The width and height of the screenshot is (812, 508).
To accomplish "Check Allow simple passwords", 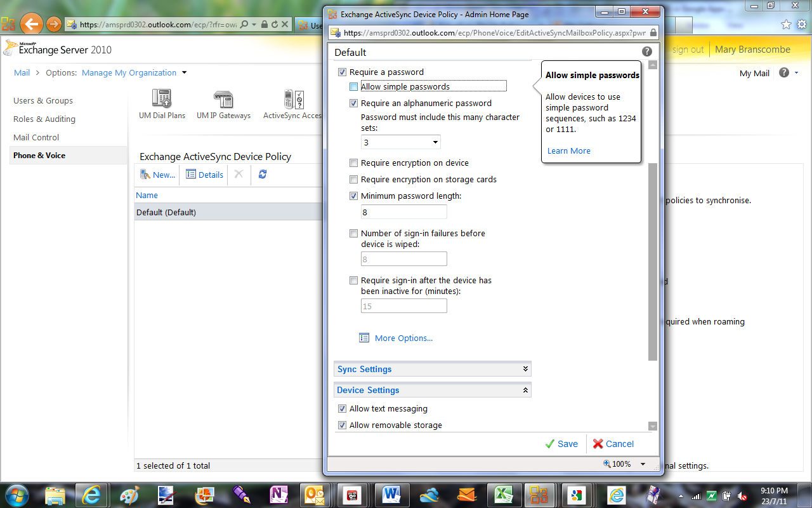I will coord(353,87).
